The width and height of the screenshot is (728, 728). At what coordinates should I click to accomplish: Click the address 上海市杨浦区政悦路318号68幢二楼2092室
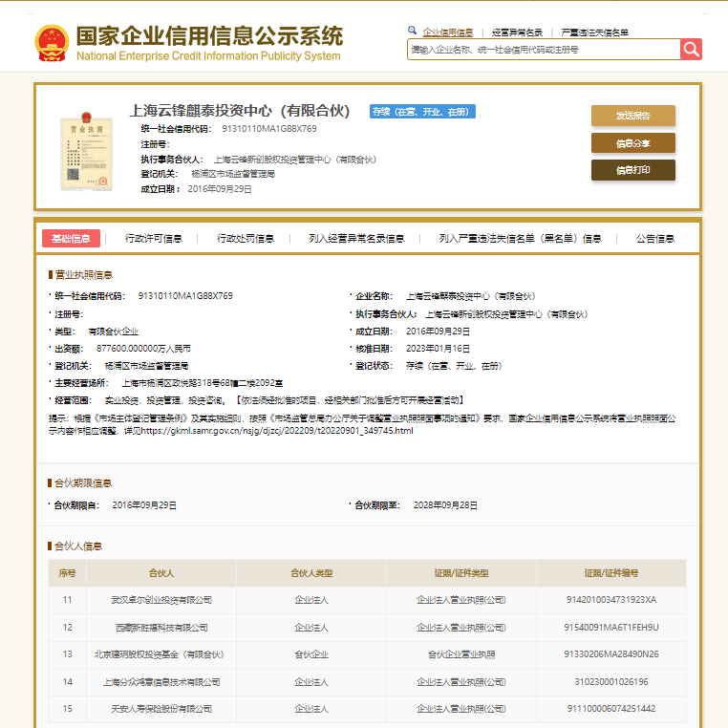click(x=202, y=383)
